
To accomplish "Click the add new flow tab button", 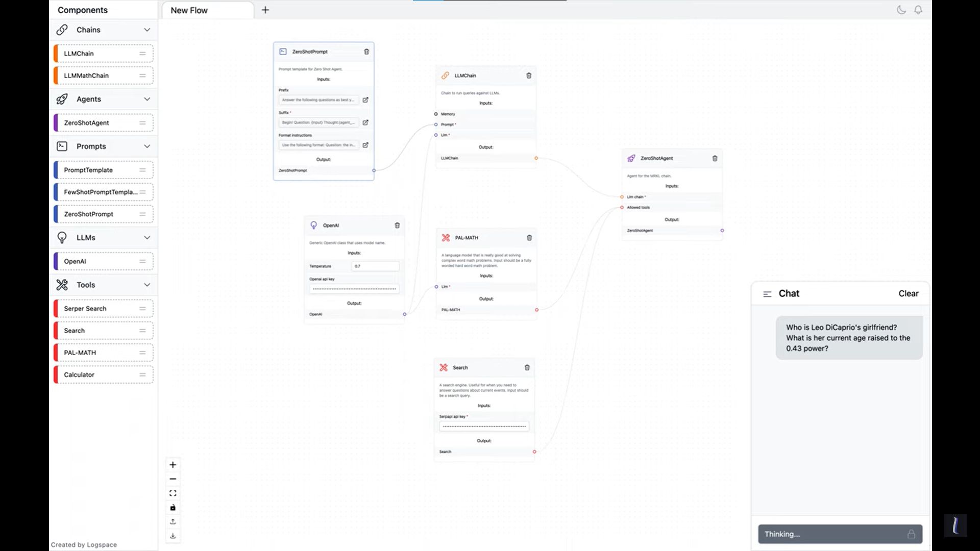I will (264, 9).
